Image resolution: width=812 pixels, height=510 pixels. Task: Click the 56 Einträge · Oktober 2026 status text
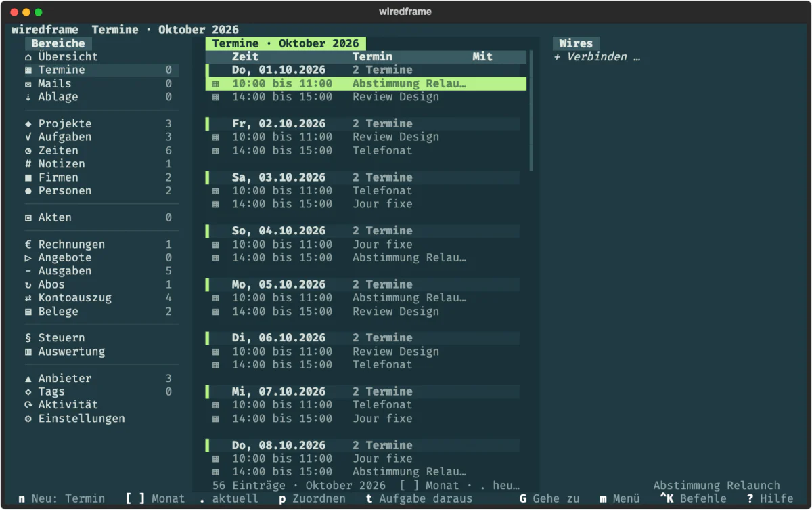click(x=299, y=486)
